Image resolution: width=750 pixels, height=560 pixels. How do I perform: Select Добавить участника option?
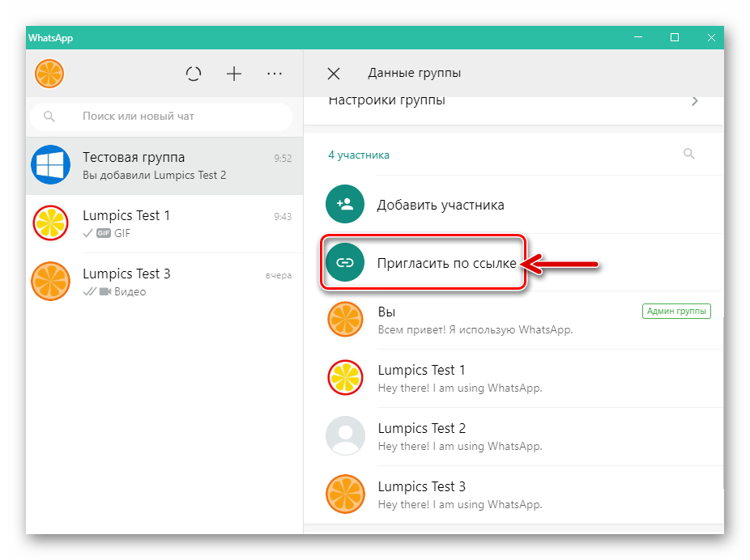click(441, 205)
